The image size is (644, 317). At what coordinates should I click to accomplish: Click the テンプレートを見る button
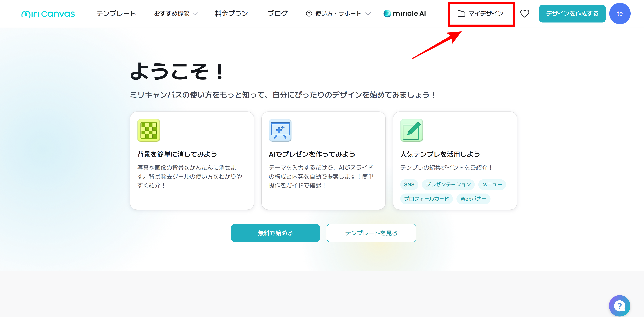(371, 233)
